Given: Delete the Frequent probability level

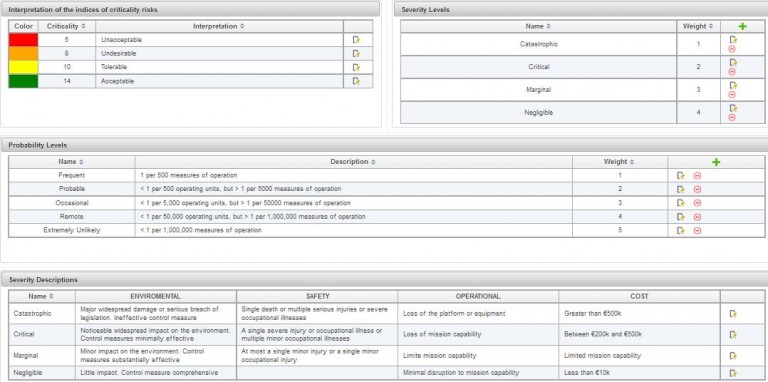Looking at the screenshot, I should tap(697, 175).
